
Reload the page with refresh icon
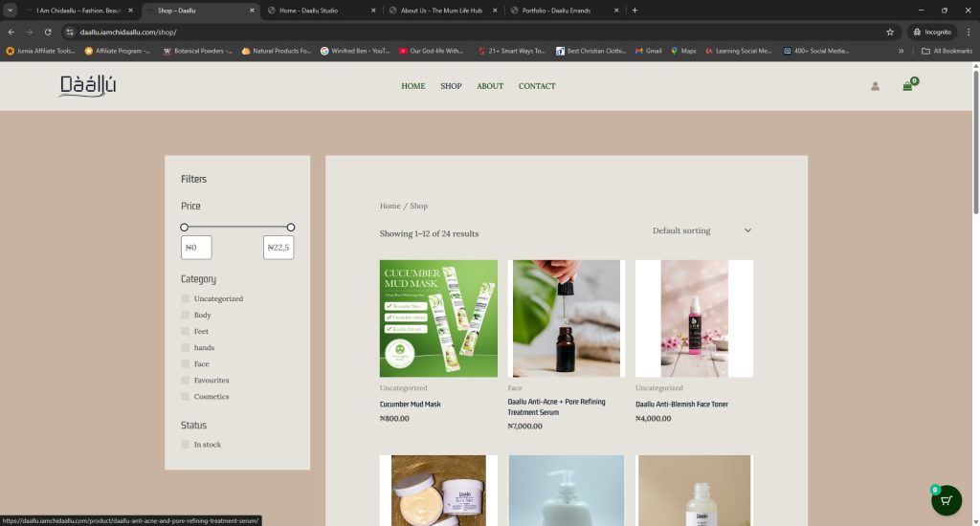(48, 32)
